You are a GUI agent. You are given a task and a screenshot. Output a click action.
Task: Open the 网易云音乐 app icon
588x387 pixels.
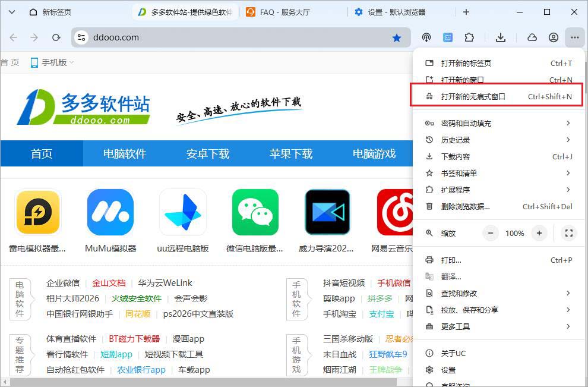pyautogui.click(x=395, y=212)
